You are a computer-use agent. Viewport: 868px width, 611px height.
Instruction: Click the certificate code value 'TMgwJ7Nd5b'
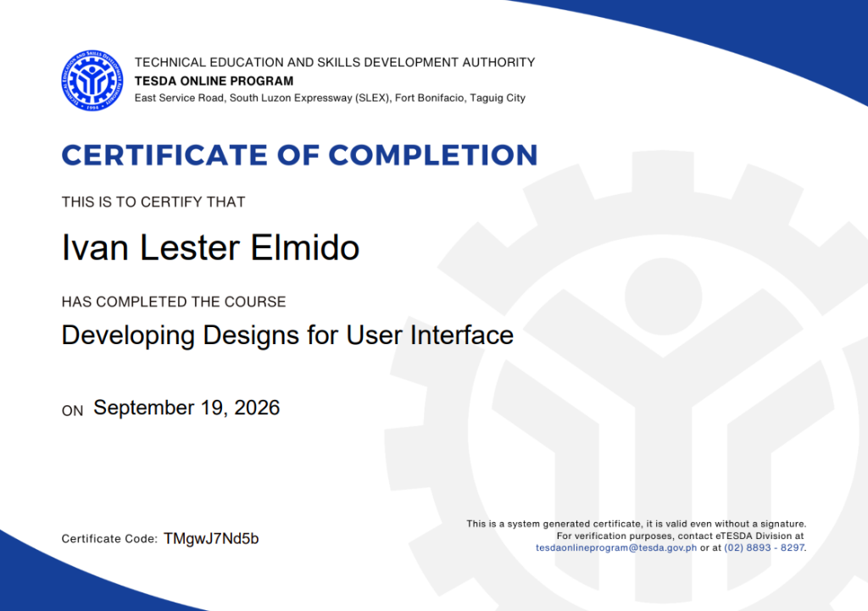(x=211, y=539)
